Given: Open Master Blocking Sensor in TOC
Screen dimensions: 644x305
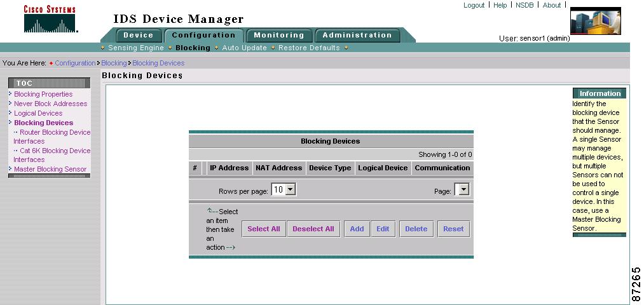Looking at the screenshot, I should pos(50,169).
